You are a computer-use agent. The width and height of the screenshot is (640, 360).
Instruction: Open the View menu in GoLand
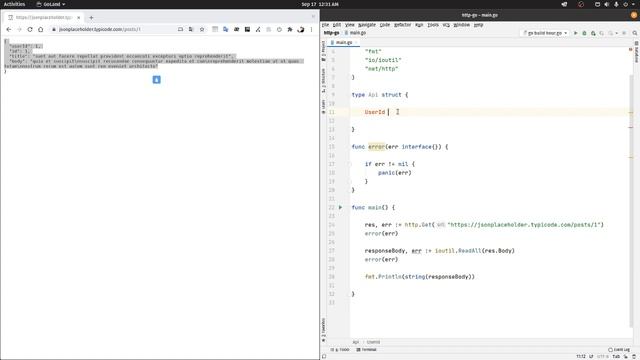(350, 25)
